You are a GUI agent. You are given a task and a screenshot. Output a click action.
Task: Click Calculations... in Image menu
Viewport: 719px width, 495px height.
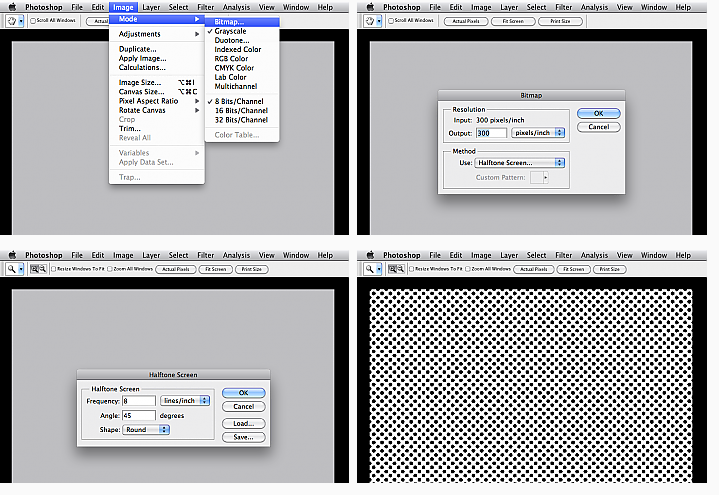pyautogui.click(x=157, y=67)
